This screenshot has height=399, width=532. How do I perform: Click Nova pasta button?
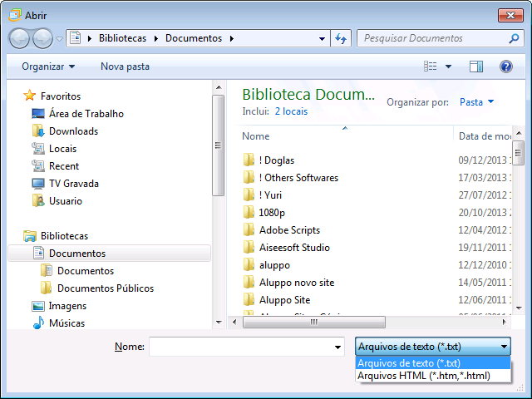125,66
